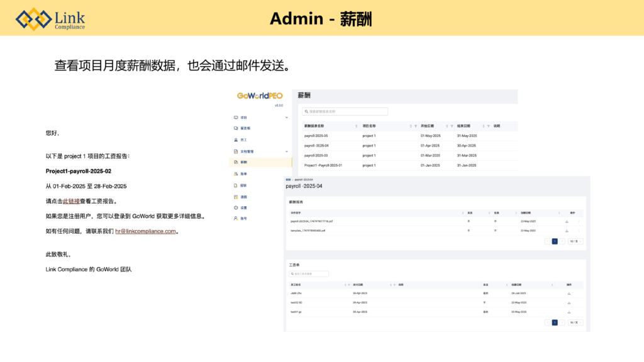644x362 pixels.
Task: Download Jade Zhu's payslip
Action: [569, 293]
